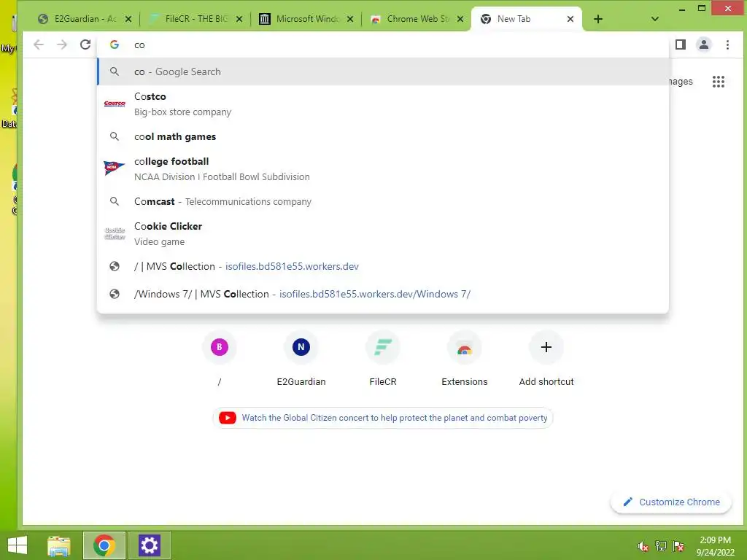
Task: Reload the current page
Action: [85, 44]
